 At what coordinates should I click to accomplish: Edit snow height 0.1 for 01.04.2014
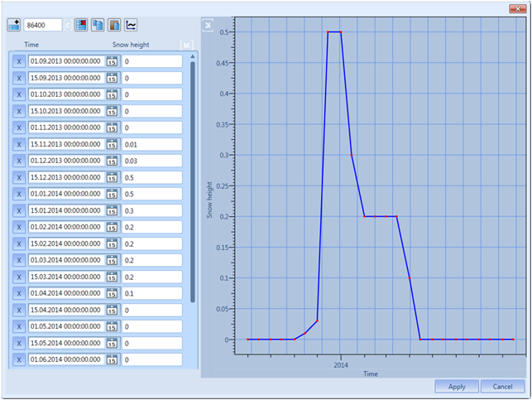tap(152, 293)
